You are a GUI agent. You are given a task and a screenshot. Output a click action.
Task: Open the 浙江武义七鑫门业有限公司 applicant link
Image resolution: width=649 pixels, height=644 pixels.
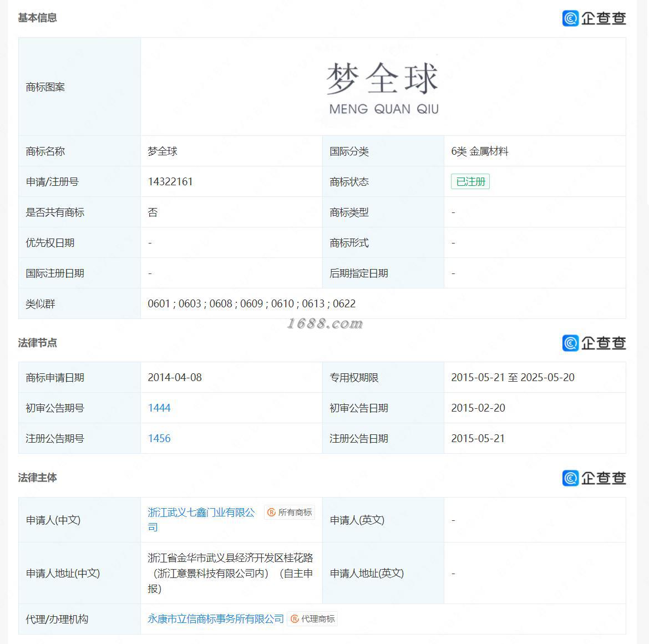tap(201, 520)
